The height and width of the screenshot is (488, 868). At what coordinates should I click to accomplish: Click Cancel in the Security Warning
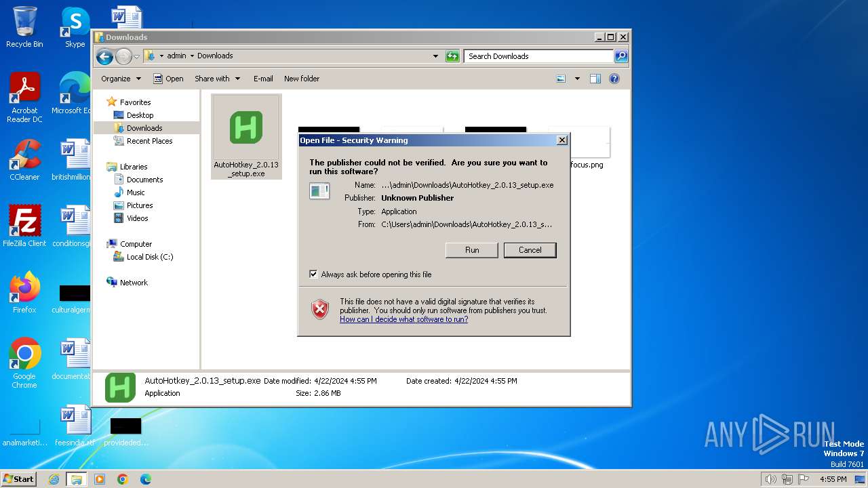[x=530, y=250]
